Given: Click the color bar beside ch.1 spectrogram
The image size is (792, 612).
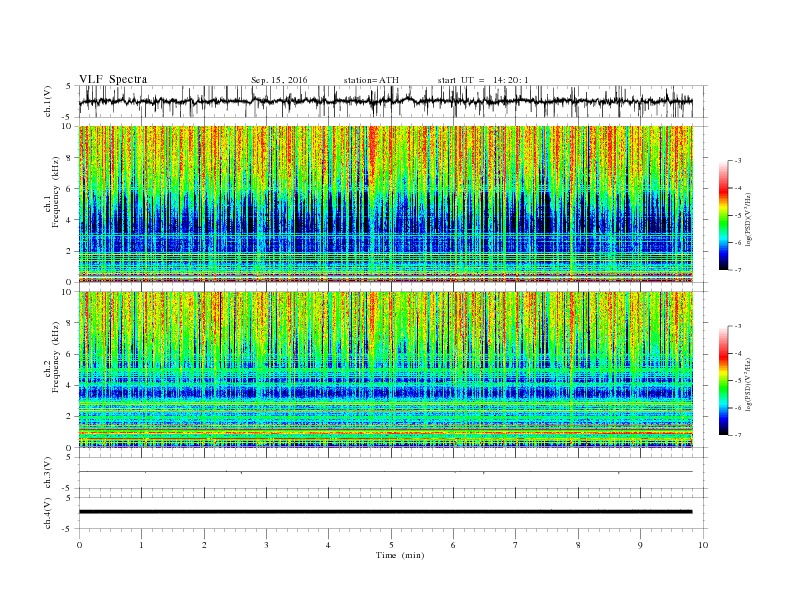Looking at the screenshot, I should (724, 216).
